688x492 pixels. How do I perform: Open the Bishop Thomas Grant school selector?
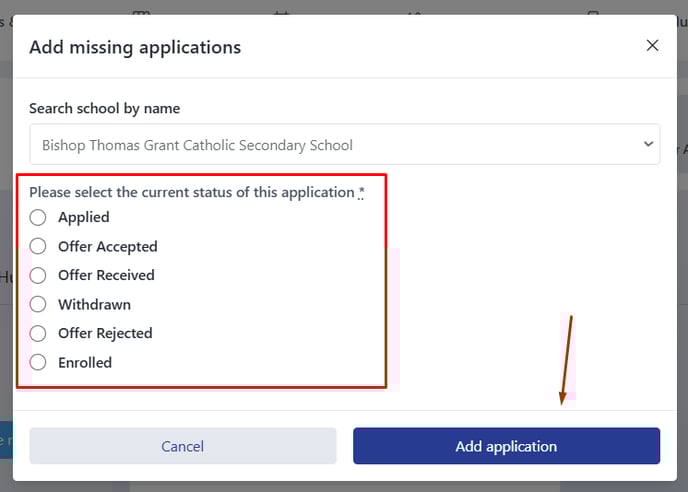coord(344,144)
